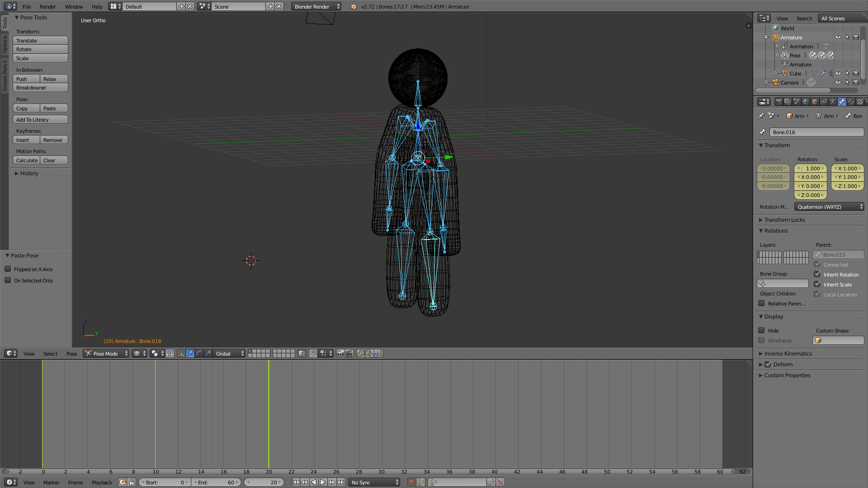Click play animation forward button
This screenshot has height=488, width=868.
tap(323, 483)
